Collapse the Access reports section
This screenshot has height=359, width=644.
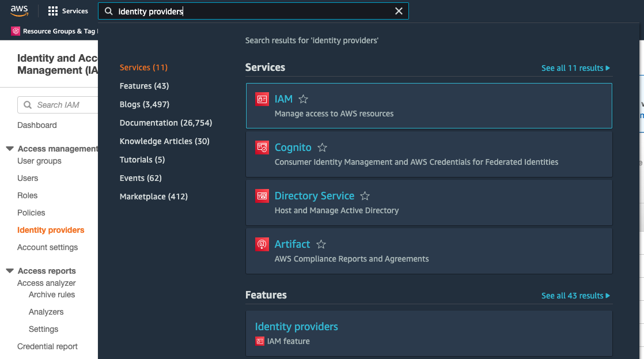(x=9, y=271)
